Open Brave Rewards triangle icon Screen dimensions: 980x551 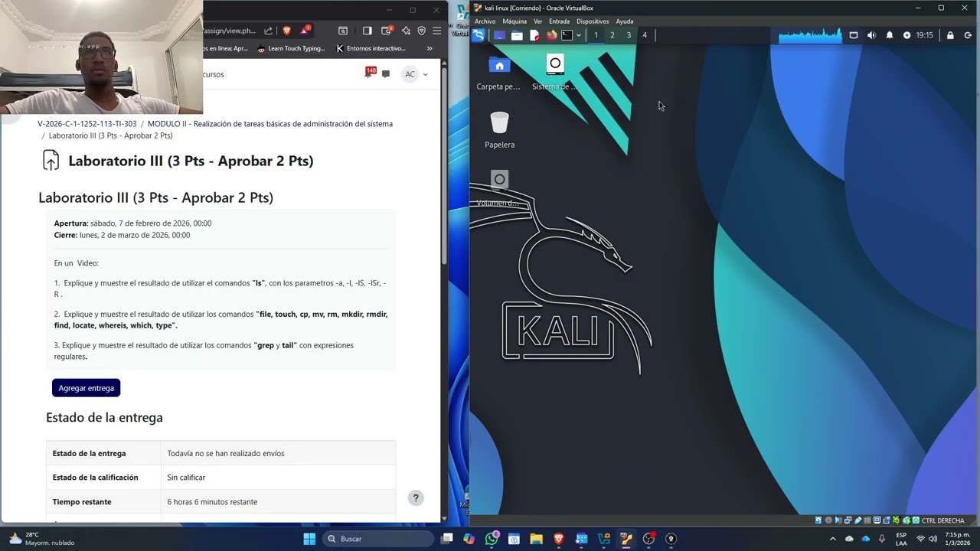click(305, 31)
